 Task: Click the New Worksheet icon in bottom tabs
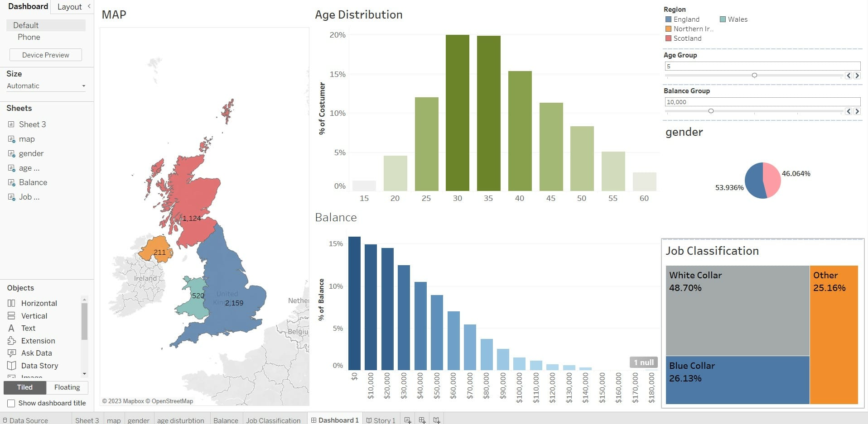(407, 420)
